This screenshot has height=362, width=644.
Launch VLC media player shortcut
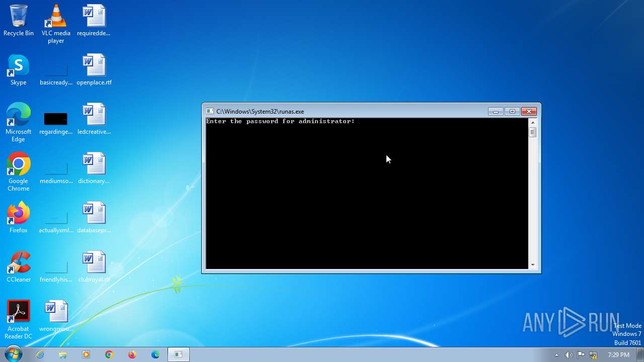click(56, 24)
